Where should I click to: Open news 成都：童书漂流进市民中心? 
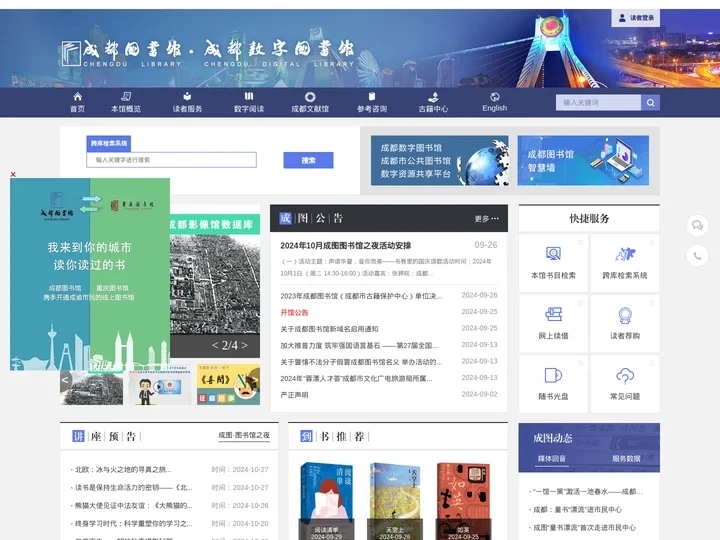point(577,509)
